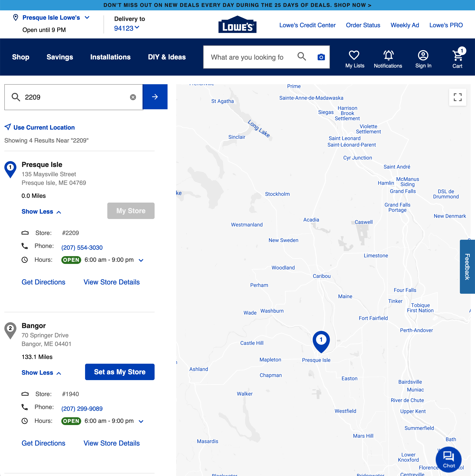This screenshot has height=476, width=475.
Task: Clear the store search with the X icon
Action: (x=133, y=97)
